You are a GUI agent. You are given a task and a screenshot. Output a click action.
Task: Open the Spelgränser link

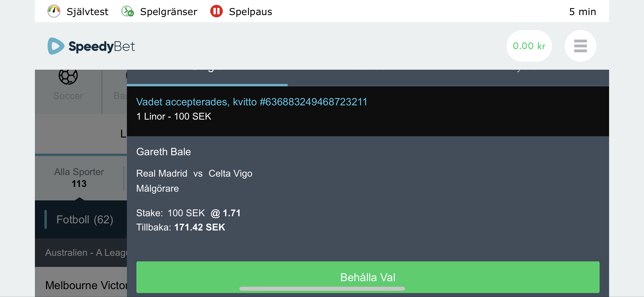click(169, 12)
